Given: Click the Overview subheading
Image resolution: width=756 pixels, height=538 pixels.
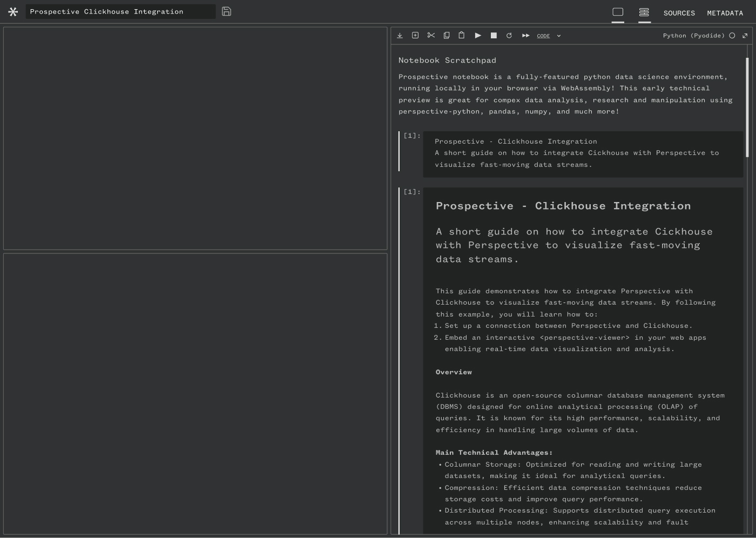Looking at the screenshot, I should pyautogui.click(x=454, y=372).
